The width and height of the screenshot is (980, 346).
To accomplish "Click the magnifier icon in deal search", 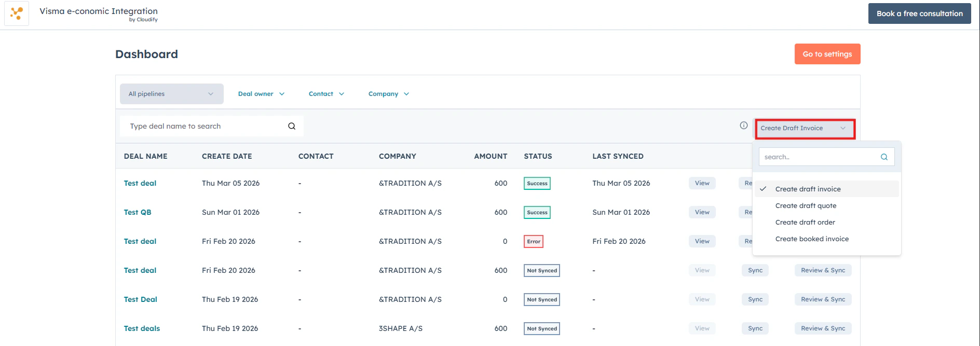I will tap(292, 126).
